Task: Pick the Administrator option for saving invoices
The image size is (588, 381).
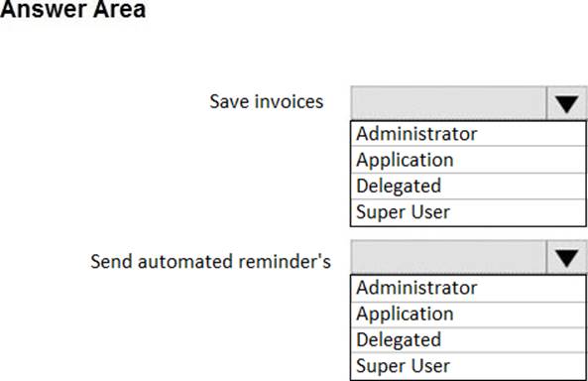Action: [x=468, y=134]
